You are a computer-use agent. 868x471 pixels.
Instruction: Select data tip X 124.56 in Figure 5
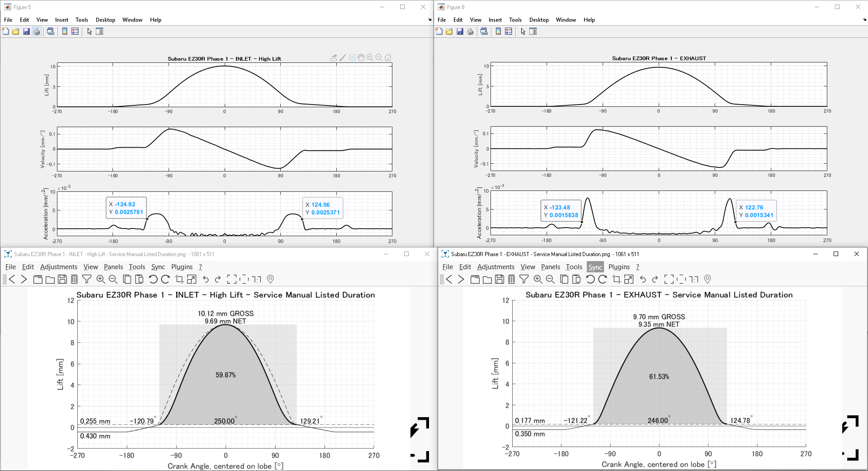pos(323,209)
